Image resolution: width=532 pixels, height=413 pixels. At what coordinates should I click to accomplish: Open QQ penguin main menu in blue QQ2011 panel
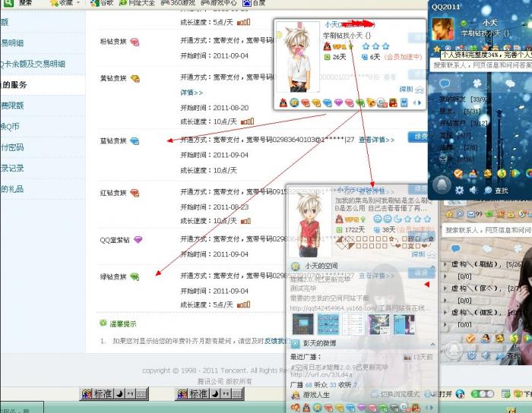(442, 184)
